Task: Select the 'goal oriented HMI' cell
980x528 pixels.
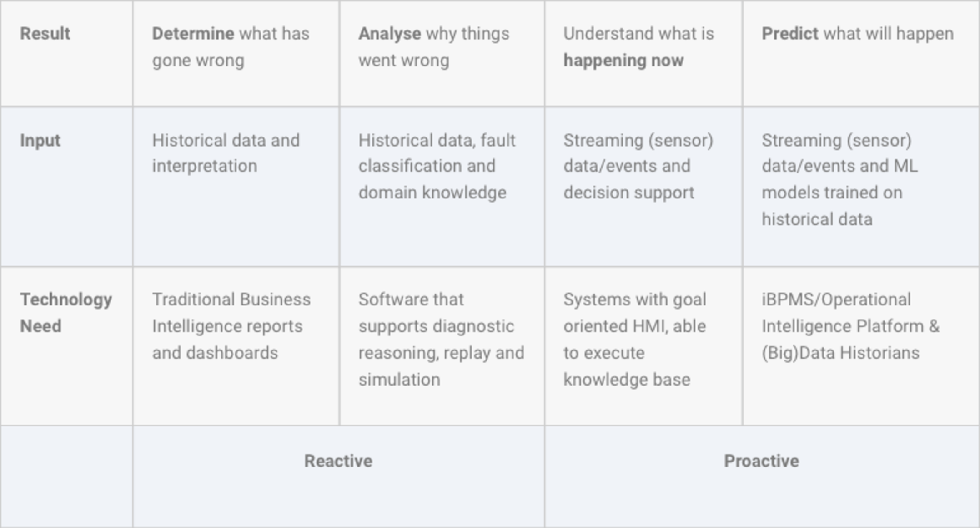Action: tap(644, 346)
